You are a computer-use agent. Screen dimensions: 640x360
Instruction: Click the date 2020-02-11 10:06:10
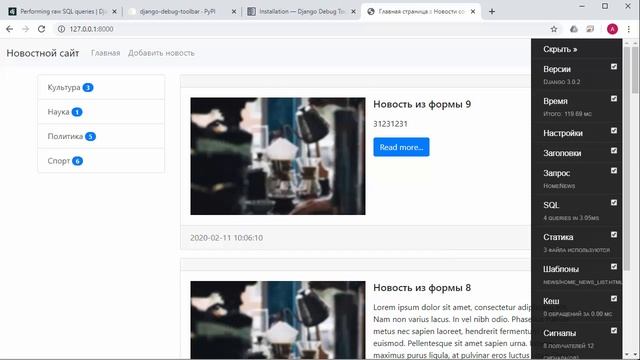227,238
